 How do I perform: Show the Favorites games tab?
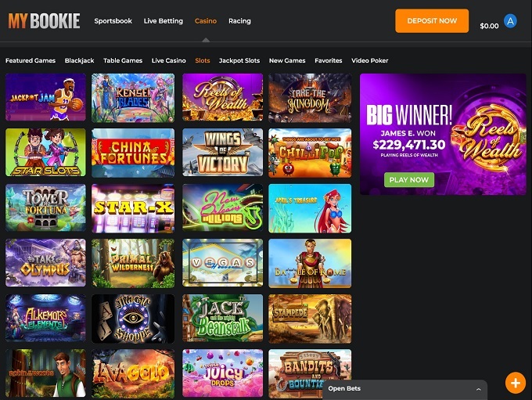[x=328, y=60]
